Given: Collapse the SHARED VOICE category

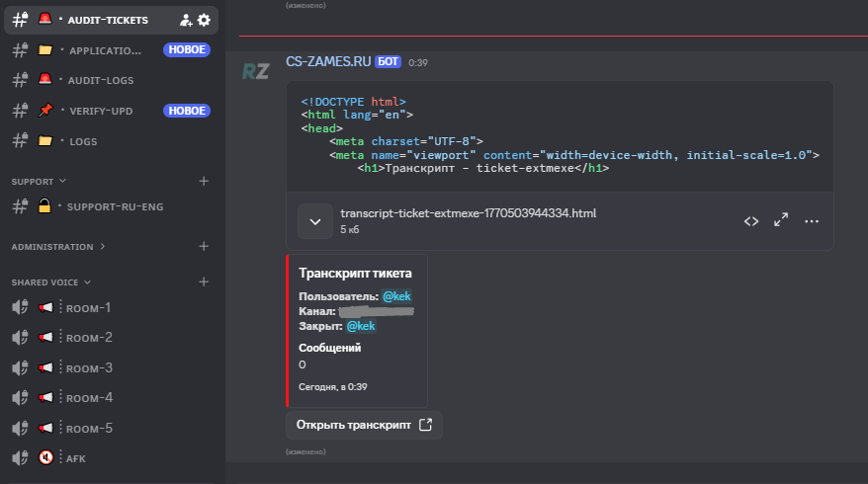Looking at the screenshot, I should pos(50,282).
